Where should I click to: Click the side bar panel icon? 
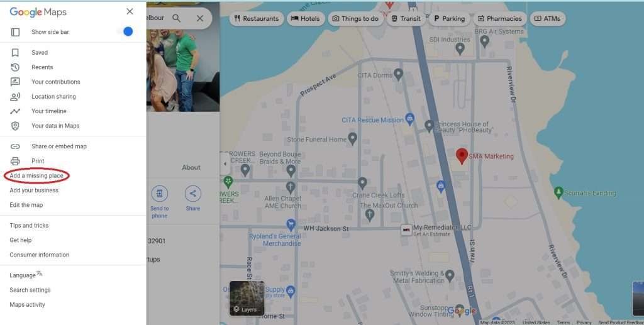pos(15,32)
